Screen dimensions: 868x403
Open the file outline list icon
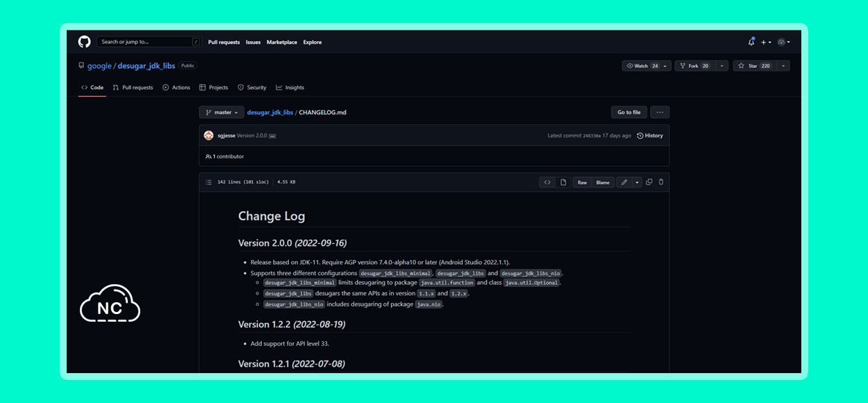point(209,182)
